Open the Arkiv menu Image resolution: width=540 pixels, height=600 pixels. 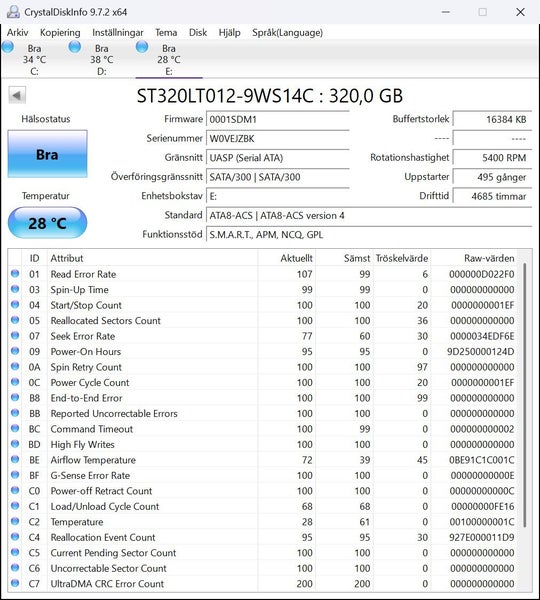[x=17, y=33]
